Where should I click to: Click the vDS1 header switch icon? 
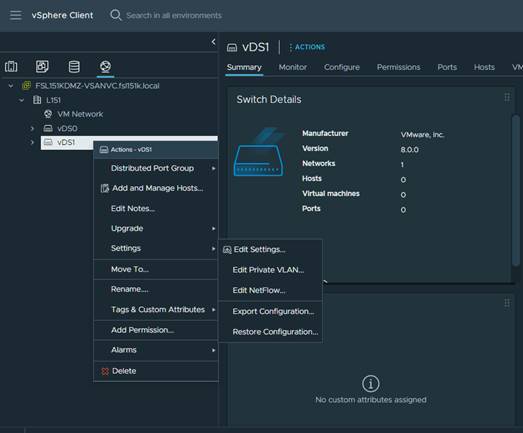click(232, 48)
